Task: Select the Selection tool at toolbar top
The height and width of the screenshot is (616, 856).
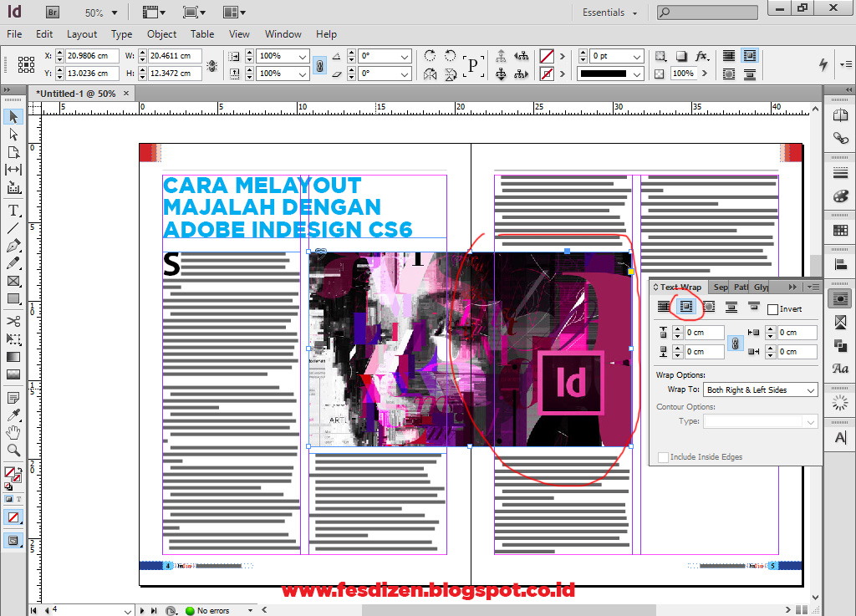Action: [13, 117]
